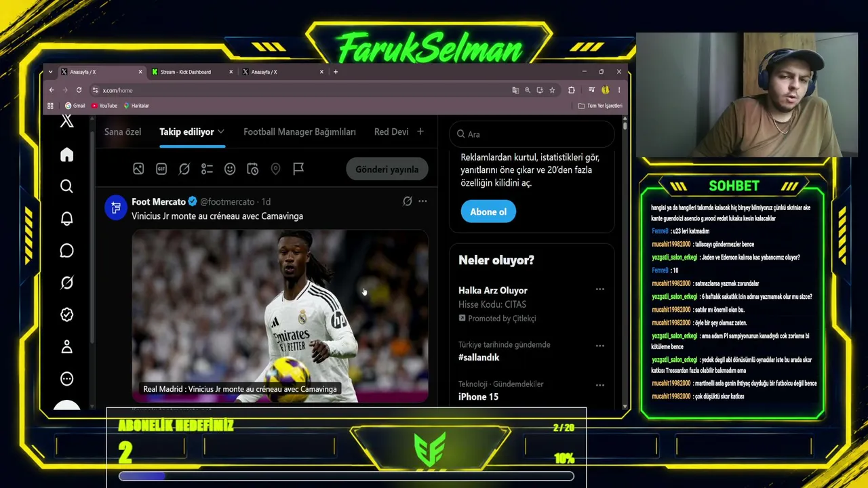Schedule the post with the calendar icon

(252, 169)
